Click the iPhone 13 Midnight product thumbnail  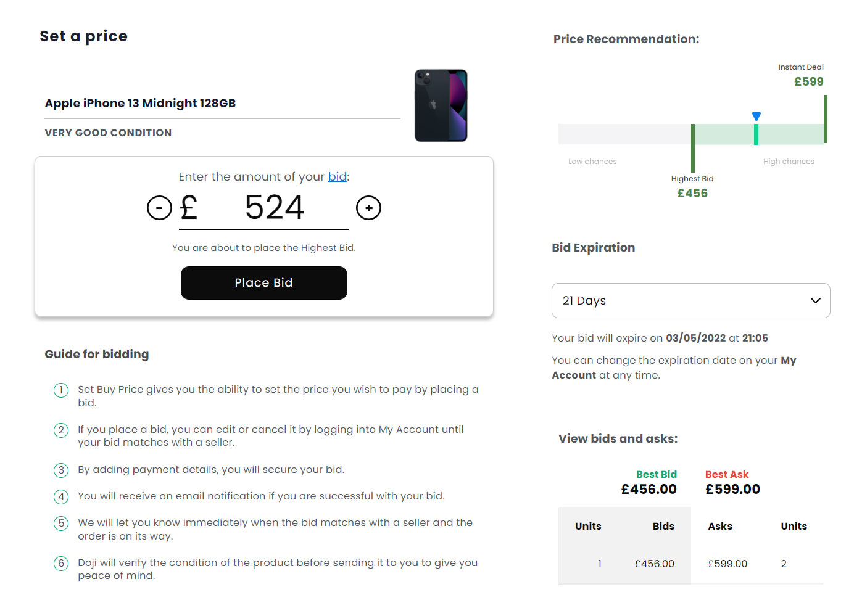(x=441, y=105)
